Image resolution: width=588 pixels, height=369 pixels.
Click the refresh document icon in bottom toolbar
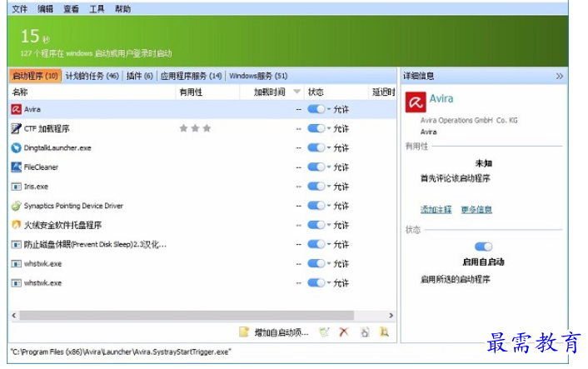coord(365,332)
